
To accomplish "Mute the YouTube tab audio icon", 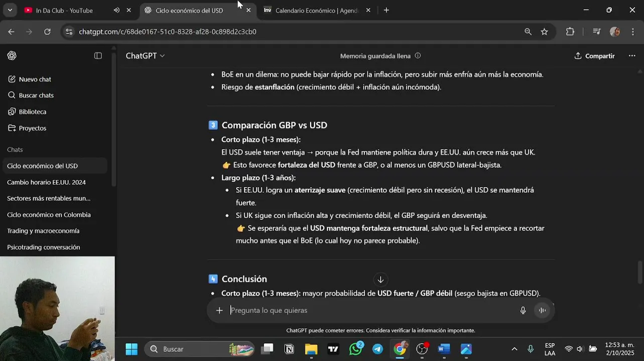I will (116, 10).
